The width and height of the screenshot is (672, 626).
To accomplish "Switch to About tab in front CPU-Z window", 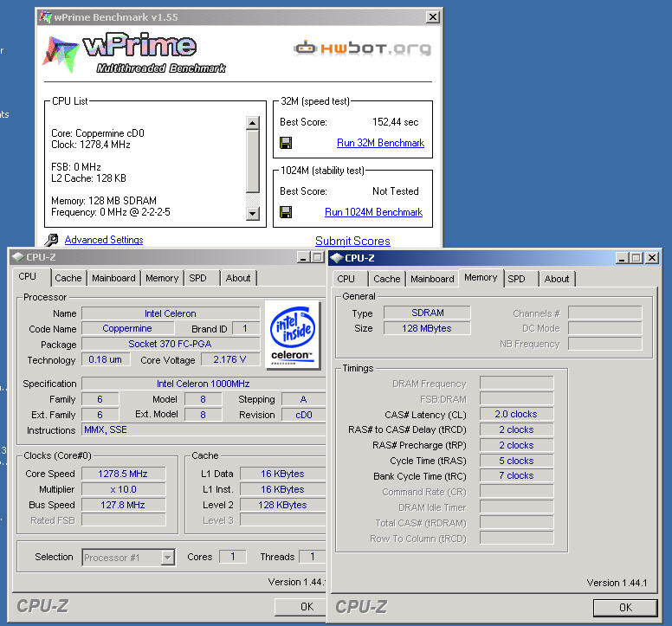I will click(557, 279).
